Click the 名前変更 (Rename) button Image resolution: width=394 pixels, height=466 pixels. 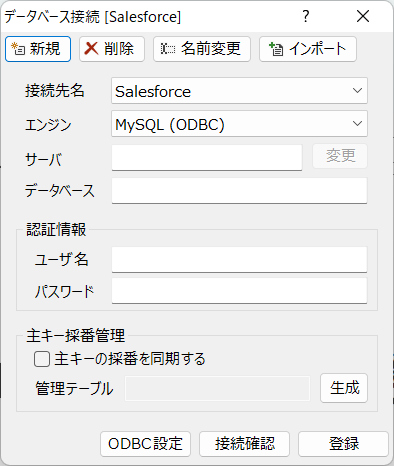point(202,49)
